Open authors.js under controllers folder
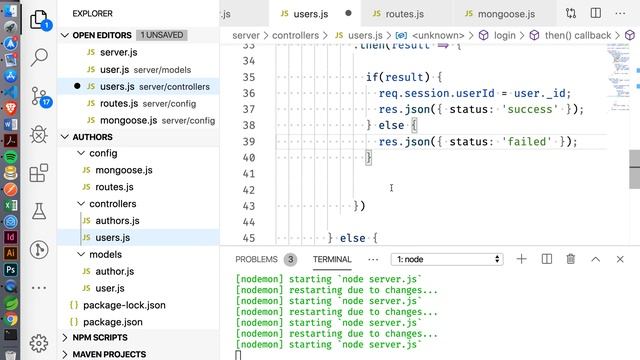Image resolution: width=640 pixels, height=360 pixels. pyautogui.click(x=139, y=220)
